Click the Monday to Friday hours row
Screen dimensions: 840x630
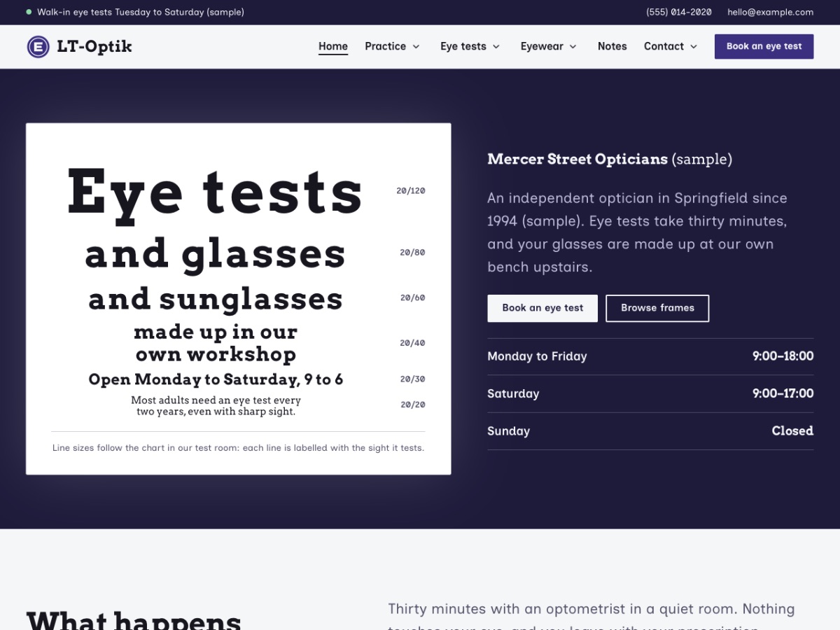(650, 356)
